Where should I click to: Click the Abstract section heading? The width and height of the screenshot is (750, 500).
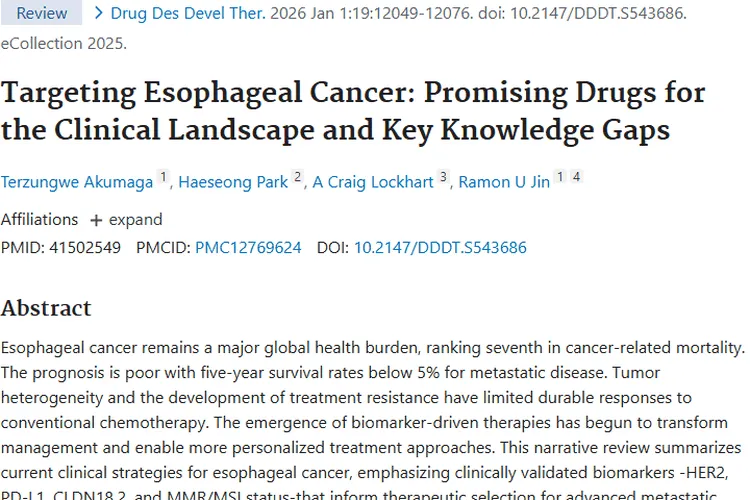point(46,308)
